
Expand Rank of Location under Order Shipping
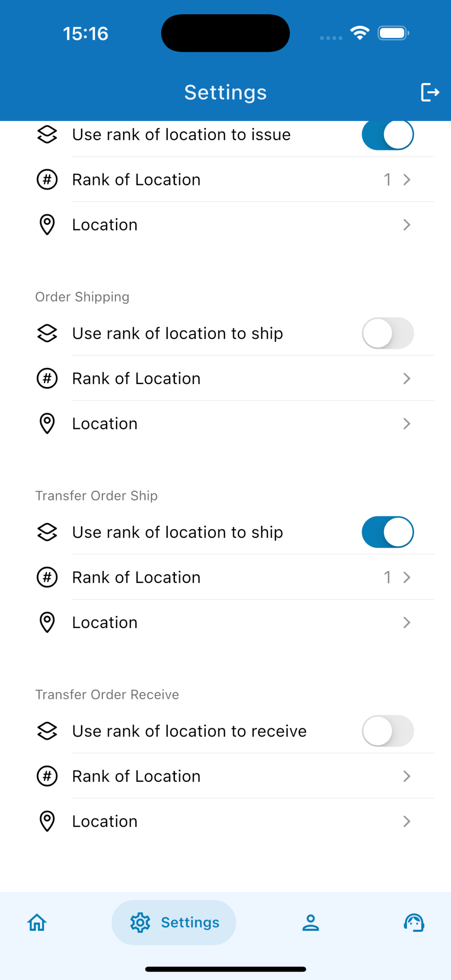click(x=407, y=378)
